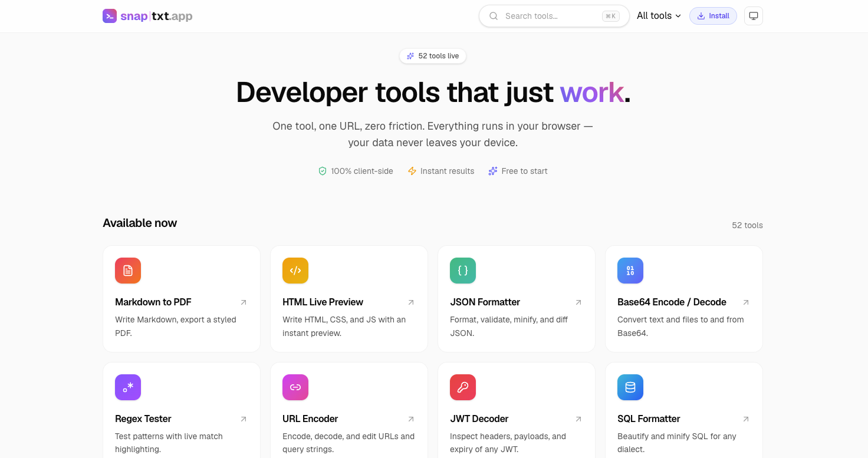The width and height of the screenshot is (868, 458).
Task: Open the Base64 Encode / Decode tool link
Action: 684,299
